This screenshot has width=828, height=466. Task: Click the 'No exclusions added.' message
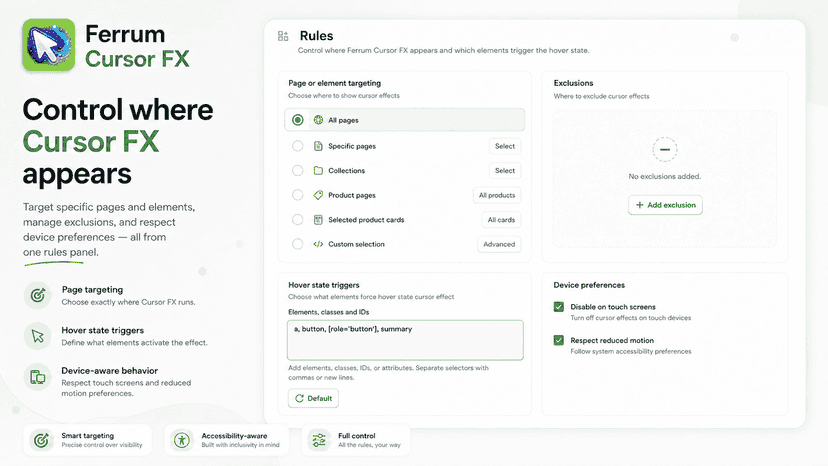[x=665, y=176]
